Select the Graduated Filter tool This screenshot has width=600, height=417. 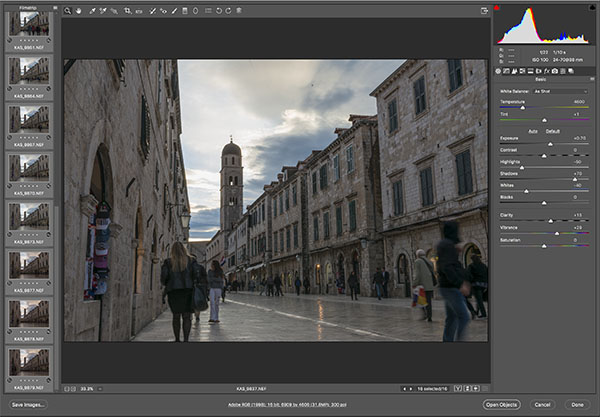point(185,11)
